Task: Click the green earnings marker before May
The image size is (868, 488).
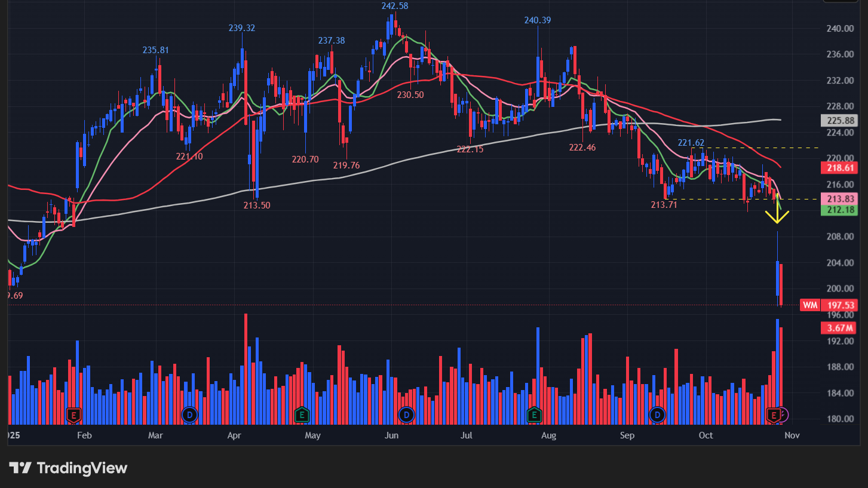Action: point(302,414)
